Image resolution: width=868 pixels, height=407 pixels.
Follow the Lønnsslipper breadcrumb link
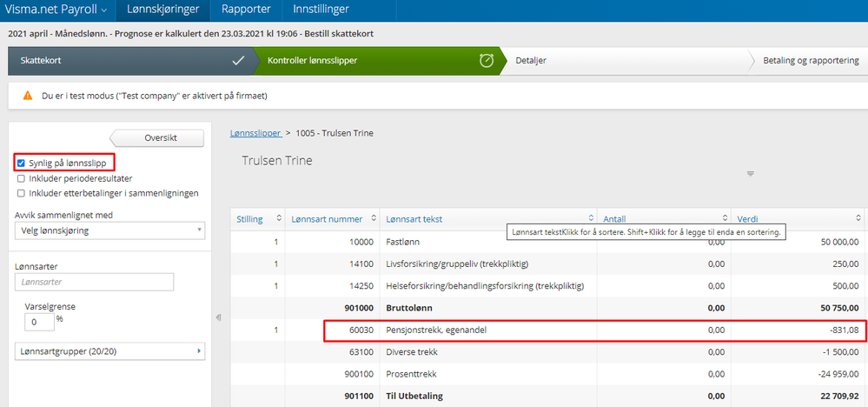(x=256, y=133)
